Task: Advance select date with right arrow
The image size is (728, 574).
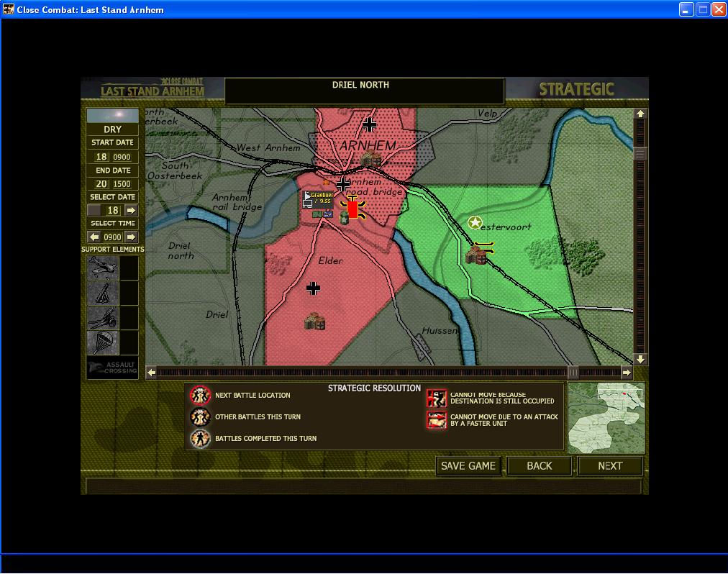Action: [132, 210]
